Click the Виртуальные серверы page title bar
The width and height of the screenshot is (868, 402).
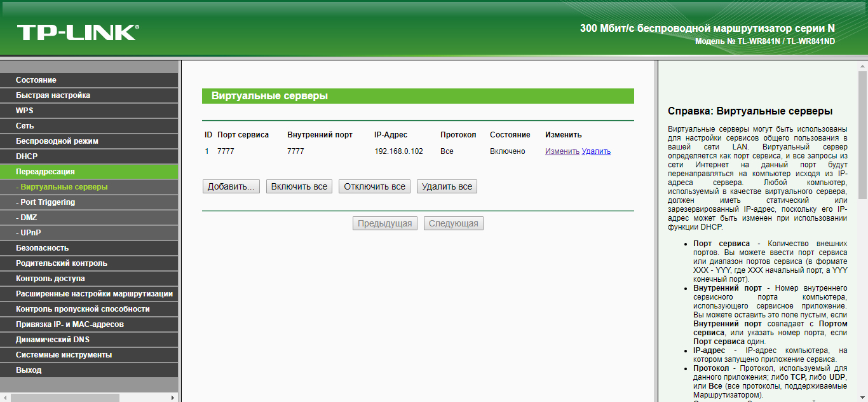[418, 96]
